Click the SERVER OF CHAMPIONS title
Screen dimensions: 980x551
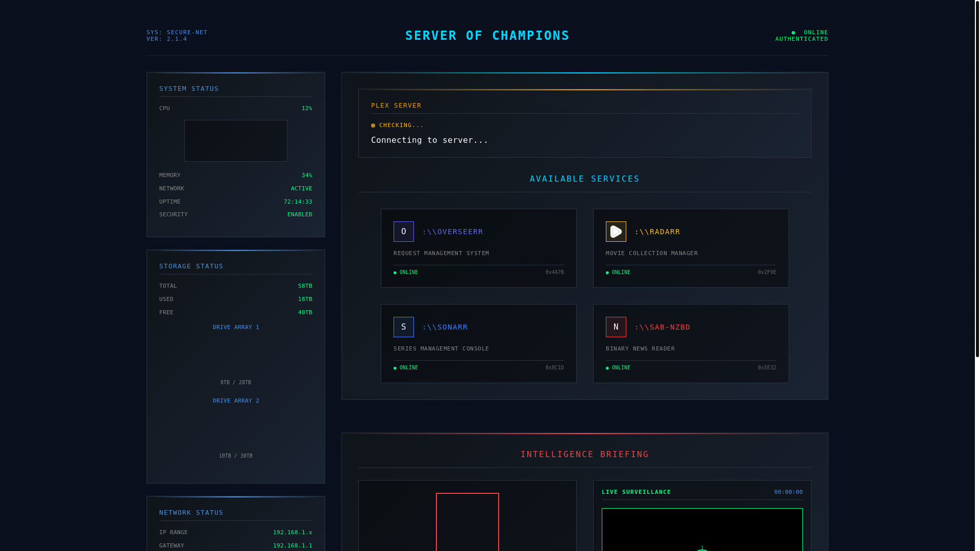487,36
